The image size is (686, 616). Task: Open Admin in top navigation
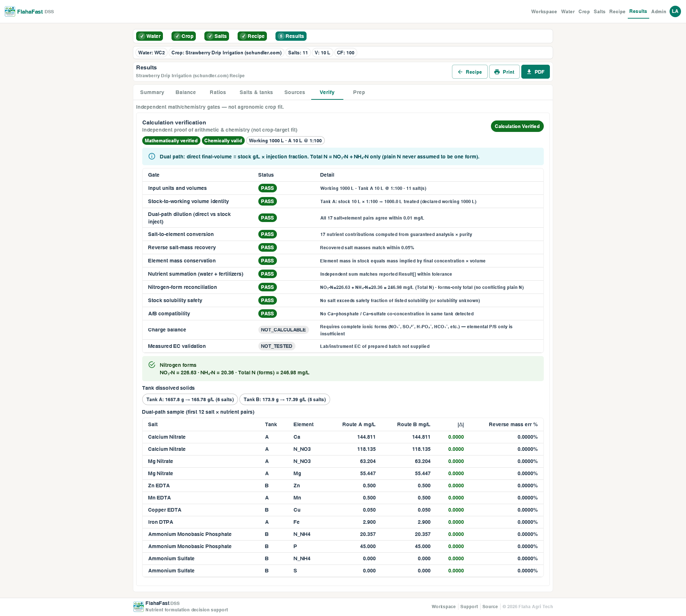coord(658,11)
